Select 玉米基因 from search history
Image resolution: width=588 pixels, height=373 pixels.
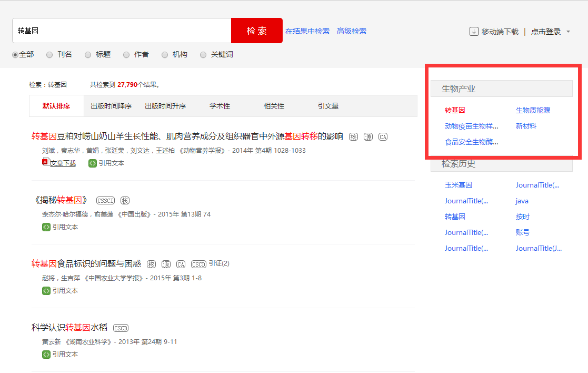pyautogui.click(x=458, y=185)
